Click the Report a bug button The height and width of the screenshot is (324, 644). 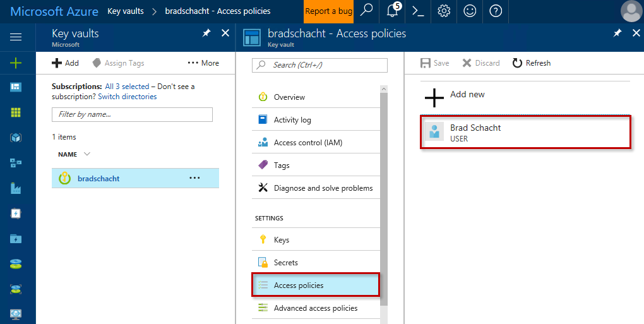pyautogui.click(x=328, y=11)
